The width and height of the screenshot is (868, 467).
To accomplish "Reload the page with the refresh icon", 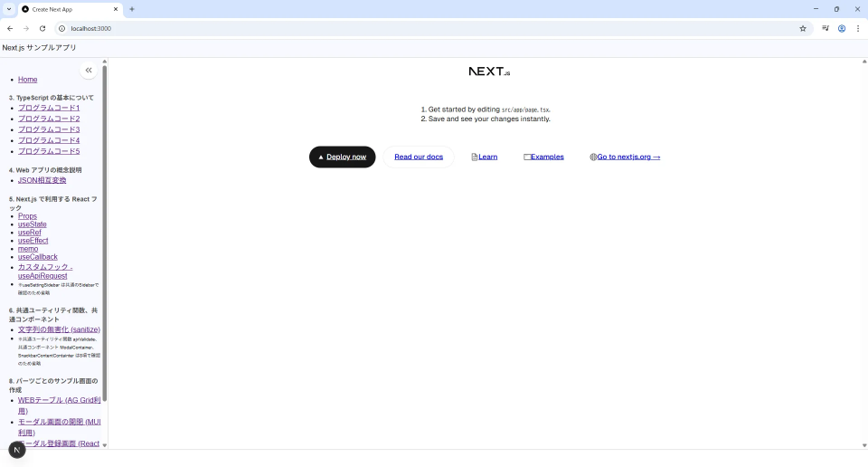I will (x=42, y=28).
